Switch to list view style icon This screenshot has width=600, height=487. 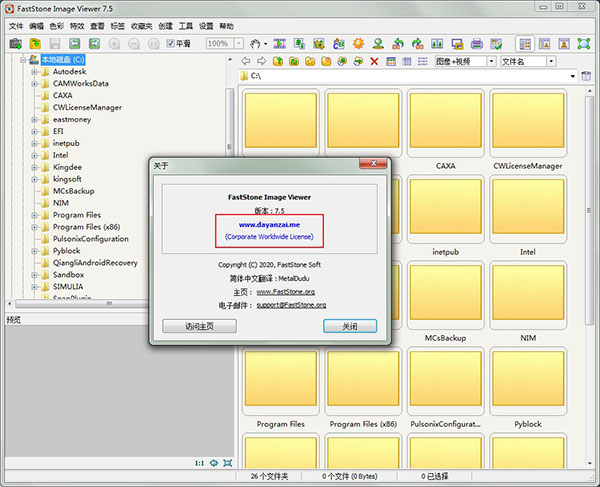422,61
